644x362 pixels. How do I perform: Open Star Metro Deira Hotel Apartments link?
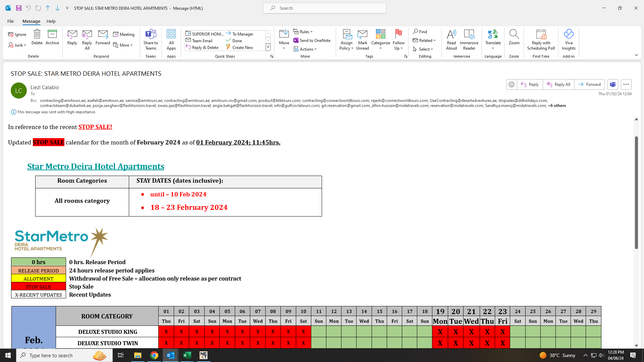coord(96,166)
